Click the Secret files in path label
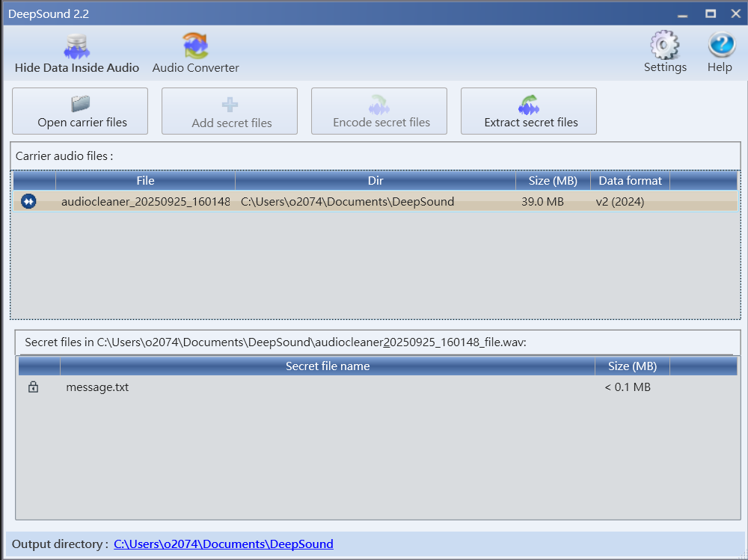 pyautogui.click(x=275, y=342)
